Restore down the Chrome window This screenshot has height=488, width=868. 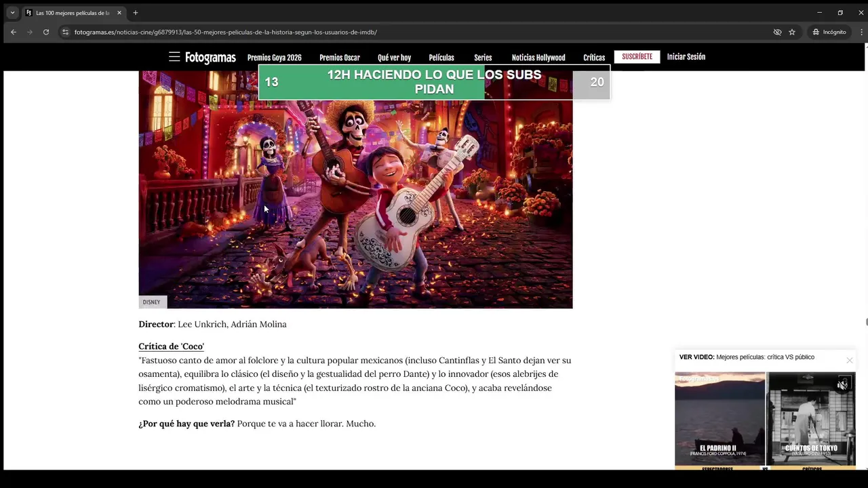pyautogui.click(x=840, y=12)
